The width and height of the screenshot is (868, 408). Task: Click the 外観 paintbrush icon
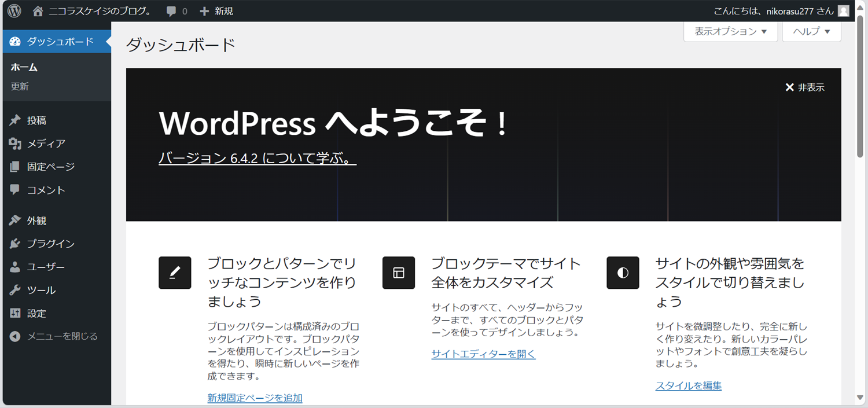pos(15,220)
